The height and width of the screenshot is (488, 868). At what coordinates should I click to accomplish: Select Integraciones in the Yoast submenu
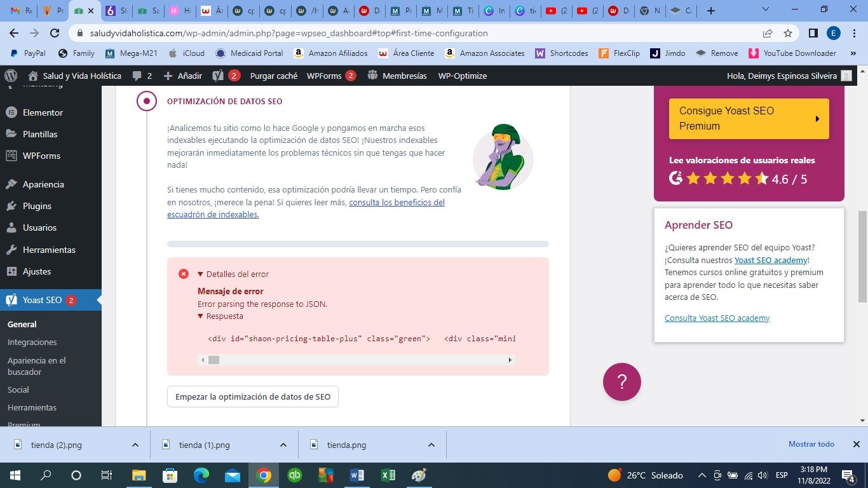tap(32, 342)
